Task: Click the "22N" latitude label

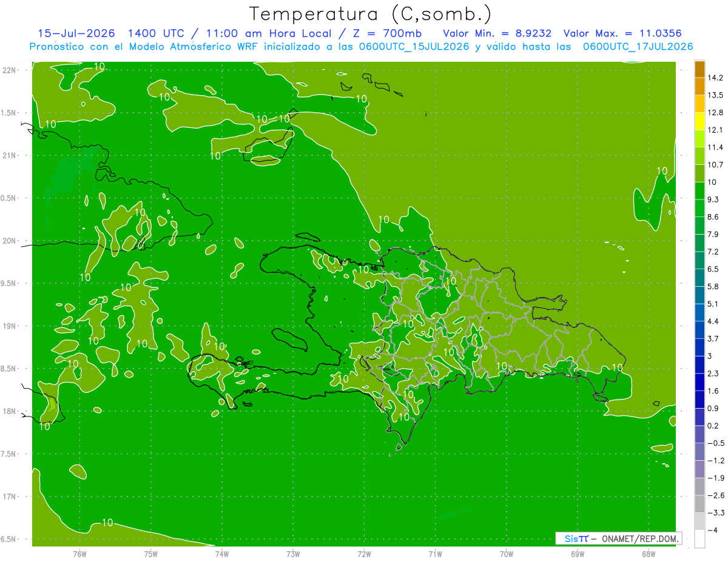Action: coord(8,70)
